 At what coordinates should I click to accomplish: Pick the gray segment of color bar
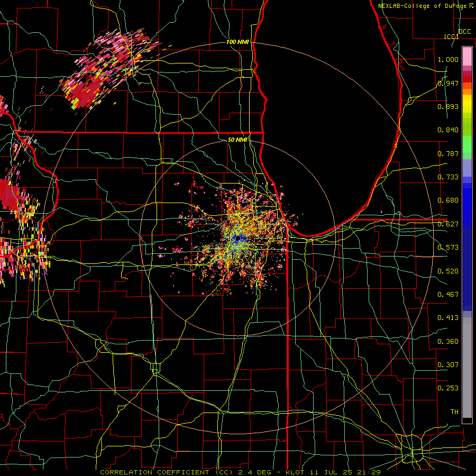click(x=467, y=368)
